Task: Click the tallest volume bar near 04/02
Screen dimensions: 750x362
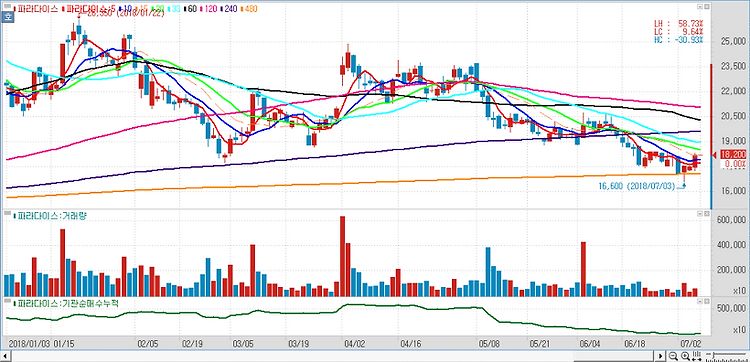Action: pos(342,256)
